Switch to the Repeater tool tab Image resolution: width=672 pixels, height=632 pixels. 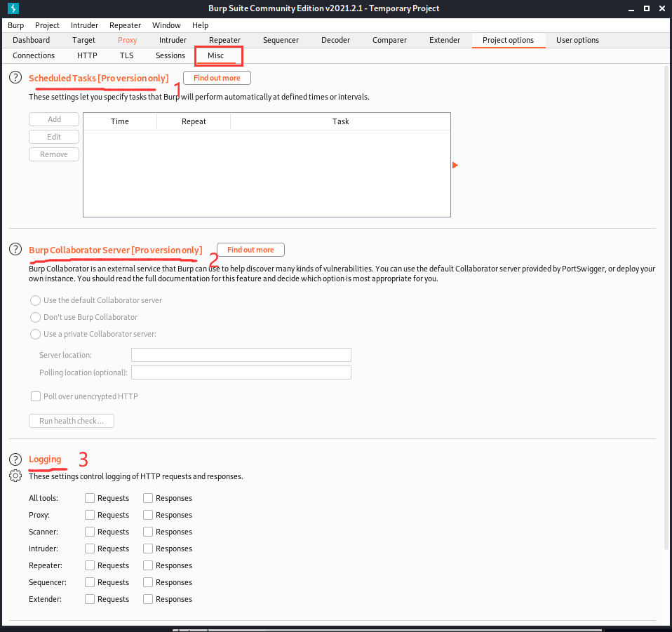pos(224,40)
